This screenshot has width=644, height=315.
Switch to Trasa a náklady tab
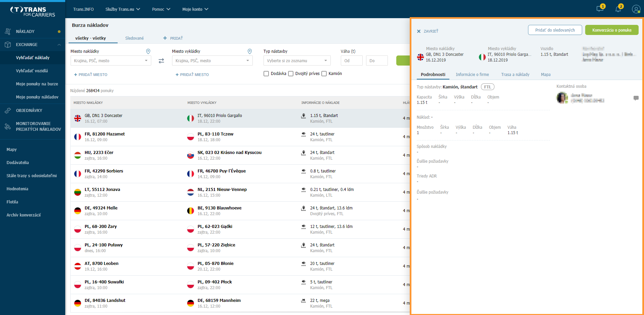click(x=515, y=75)
